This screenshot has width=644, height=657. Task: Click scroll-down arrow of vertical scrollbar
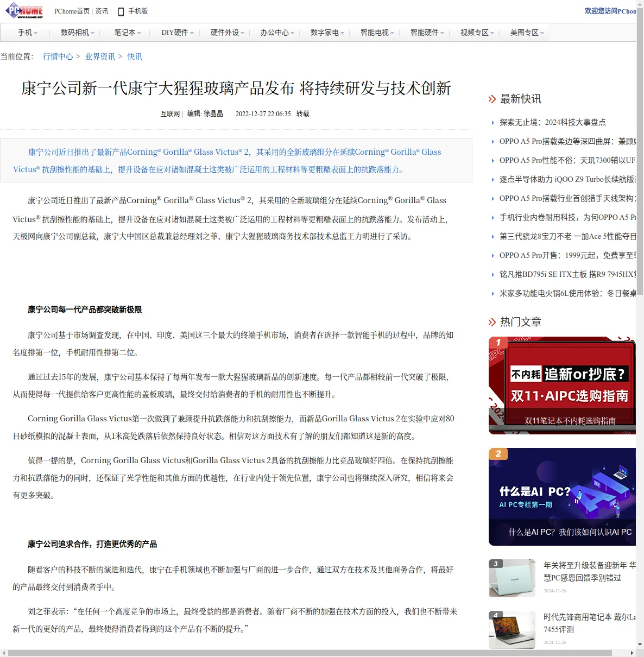[640, 645]
